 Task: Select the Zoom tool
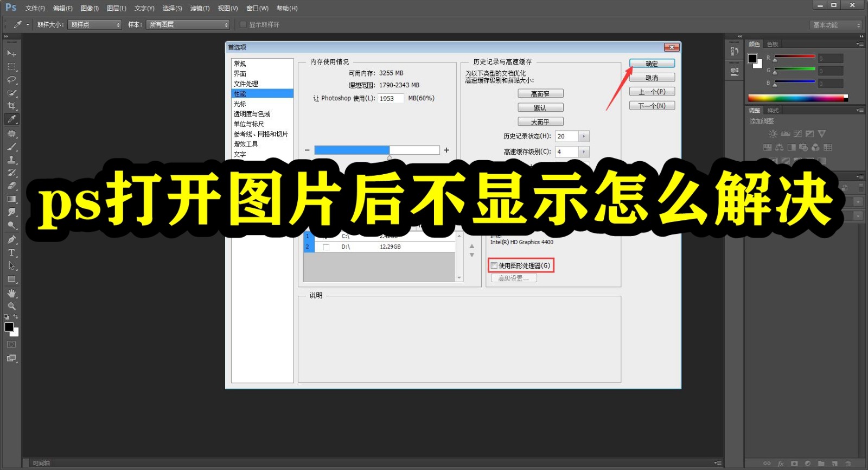(x=11, y=306)
